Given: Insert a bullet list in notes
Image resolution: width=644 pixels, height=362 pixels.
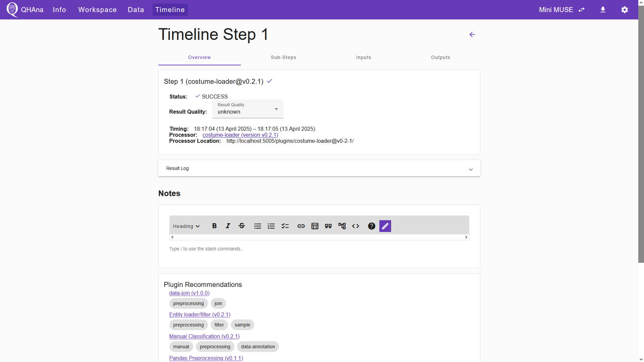Looking at the screenshot, I should (258, 226).
